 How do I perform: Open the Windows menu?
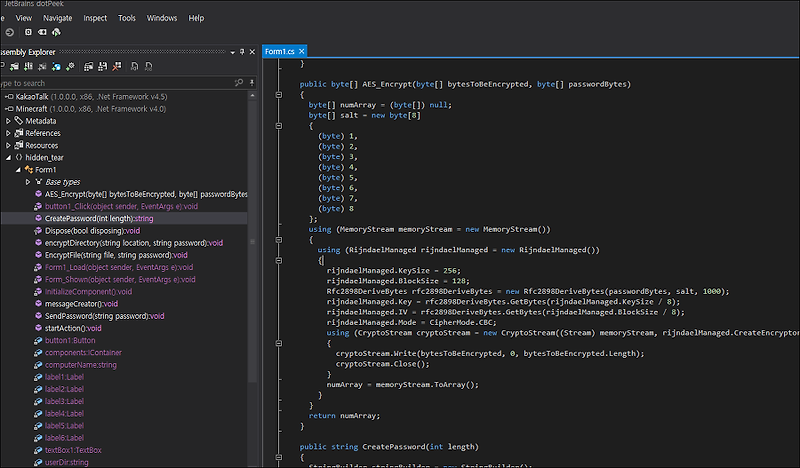click(x=162, y=18)
